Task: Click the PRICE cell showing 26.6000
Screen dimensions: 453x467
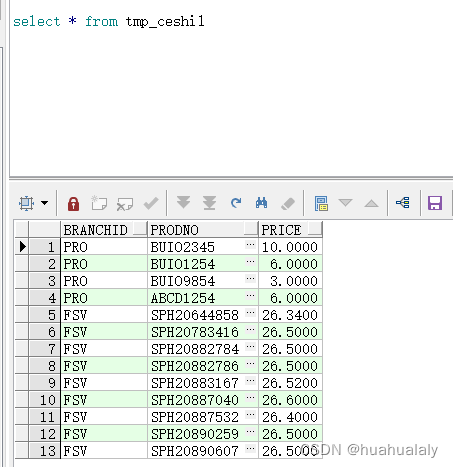Action: (x=290, y=400)
